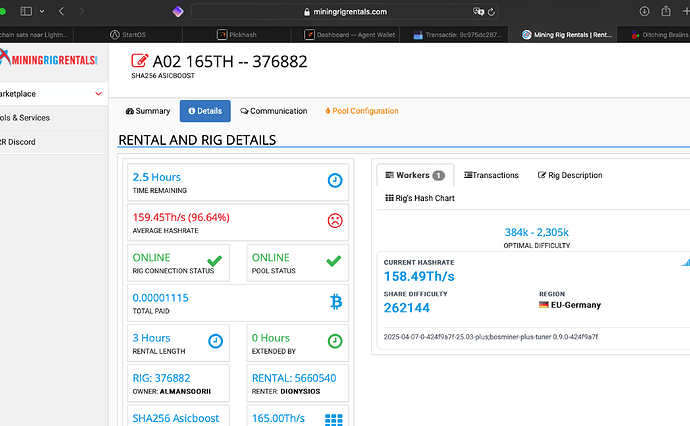The width and height of the screenshot is (690, 426).
Task: Click the 158.49Th/s current hashrate value
Action: [x=419, y=276]
